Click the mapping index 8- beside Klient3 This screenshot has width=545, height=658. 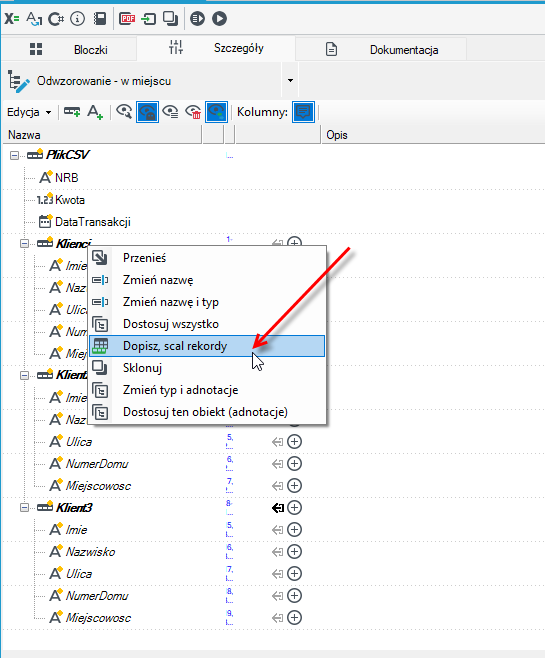[x=229, y=507]
